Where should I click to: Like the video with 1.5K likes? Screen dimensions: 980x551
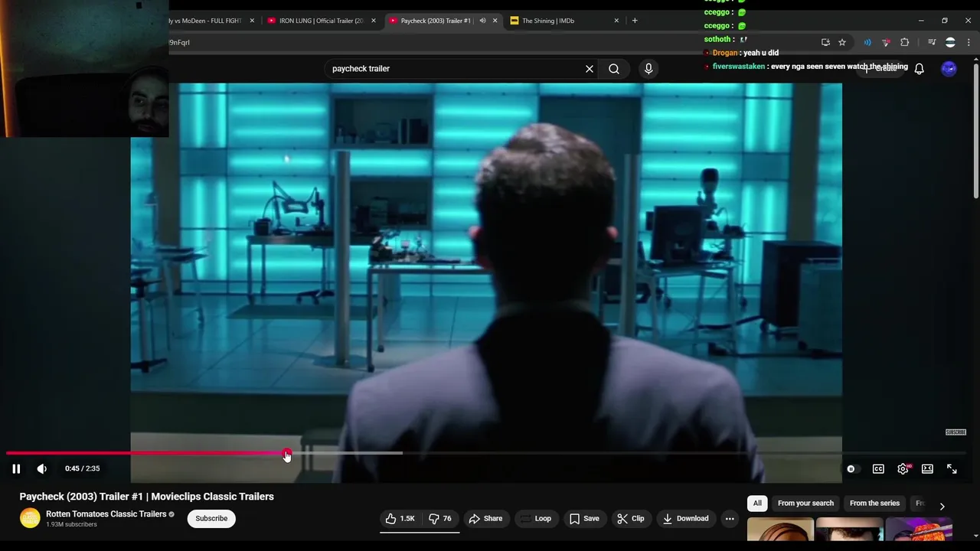click(x=400, y=519)
